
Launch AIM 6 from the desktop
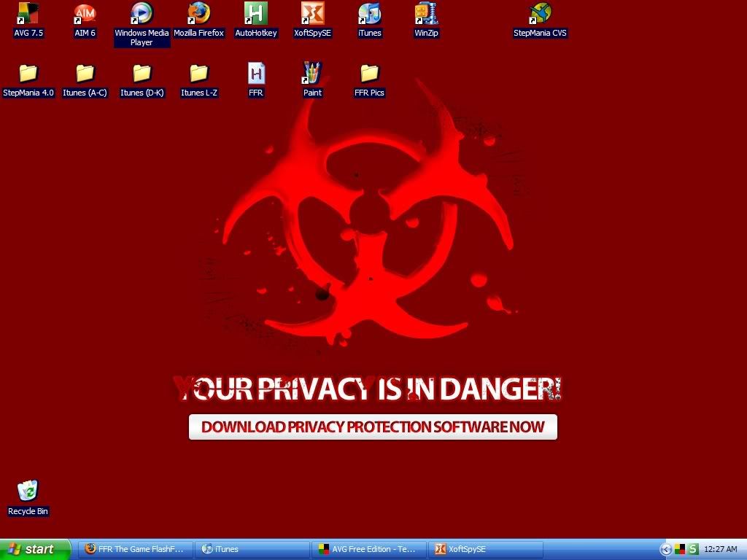pos(85,15)
